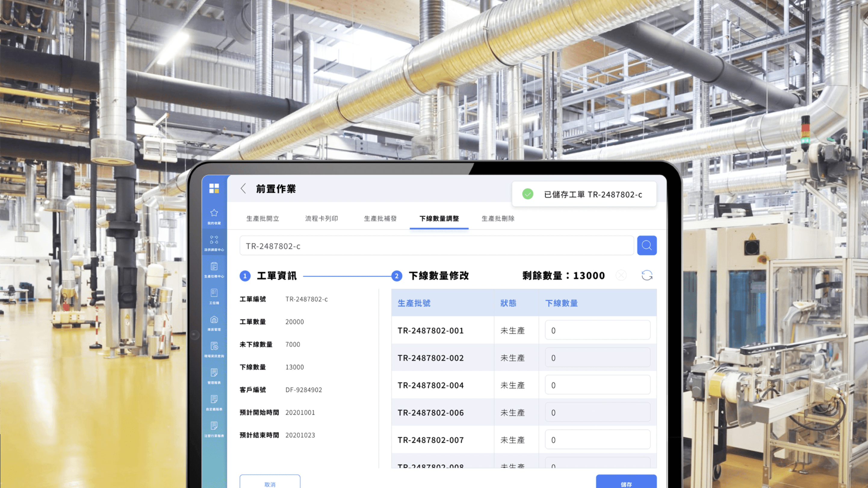Switch to 流程卡列印 tab

(x=321, y=218)
